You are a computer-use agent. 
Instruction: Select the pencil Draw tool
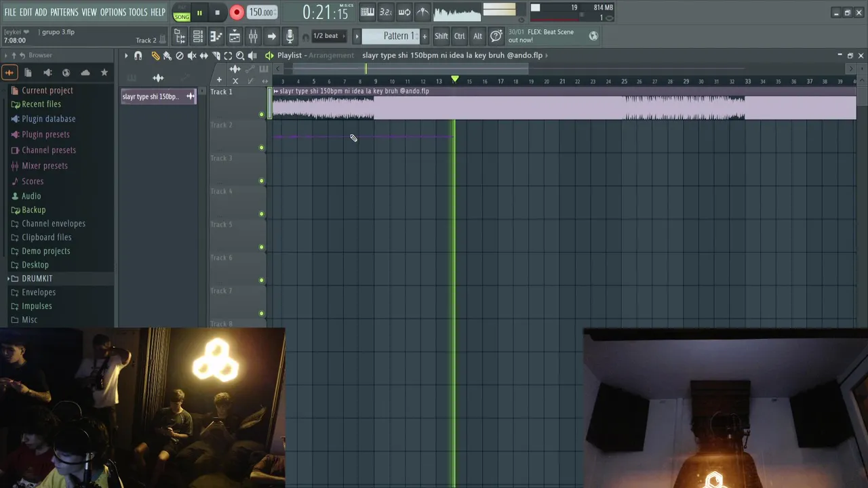pos(156,56)
